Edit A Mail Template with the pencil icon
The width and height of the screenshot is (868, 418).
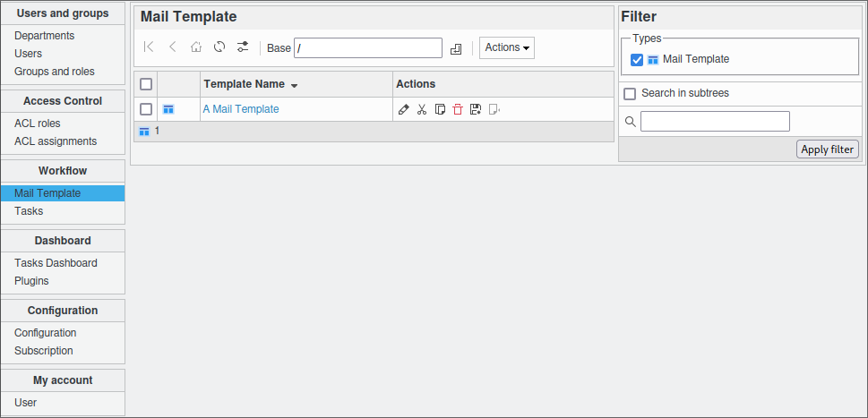(404, 109)
